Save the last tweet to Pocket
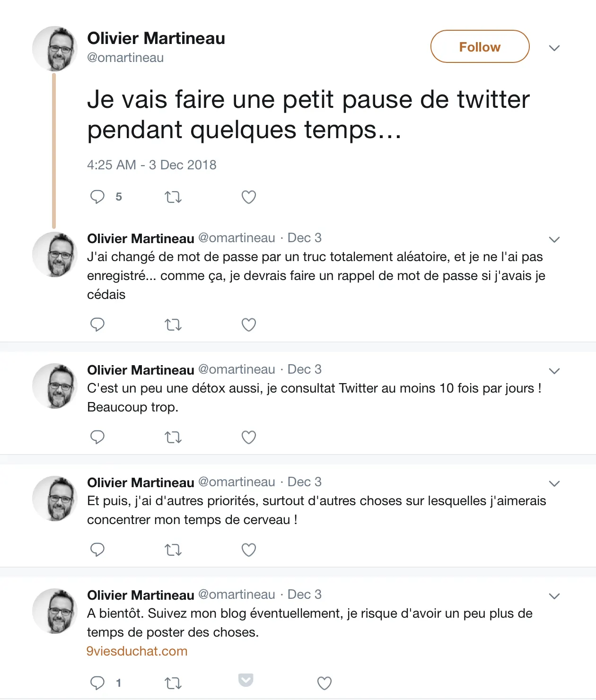The height and width of the screenshot is (700, 596). point(246,680)
